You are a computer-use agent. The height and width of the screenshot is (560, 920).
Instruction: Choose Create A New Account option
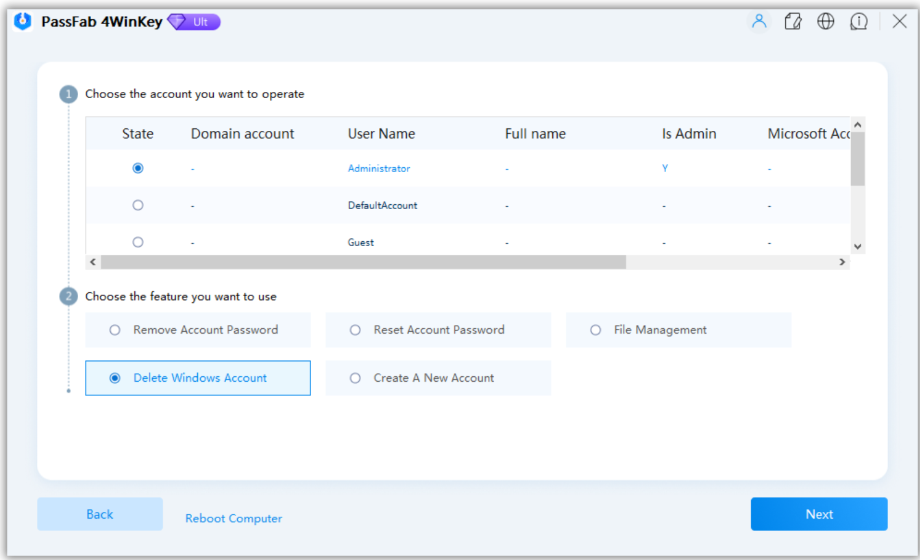tap(438, 378)
